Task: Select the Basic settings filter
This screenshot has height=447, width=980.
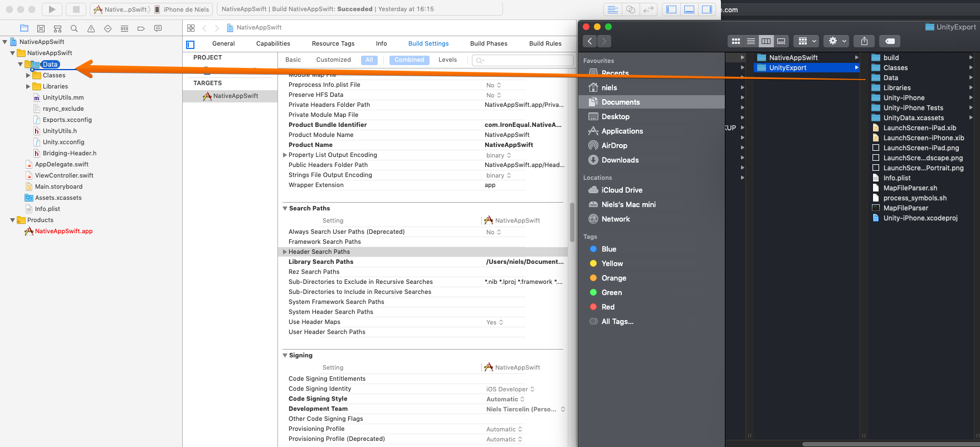Action: click(x=293, y=60)
